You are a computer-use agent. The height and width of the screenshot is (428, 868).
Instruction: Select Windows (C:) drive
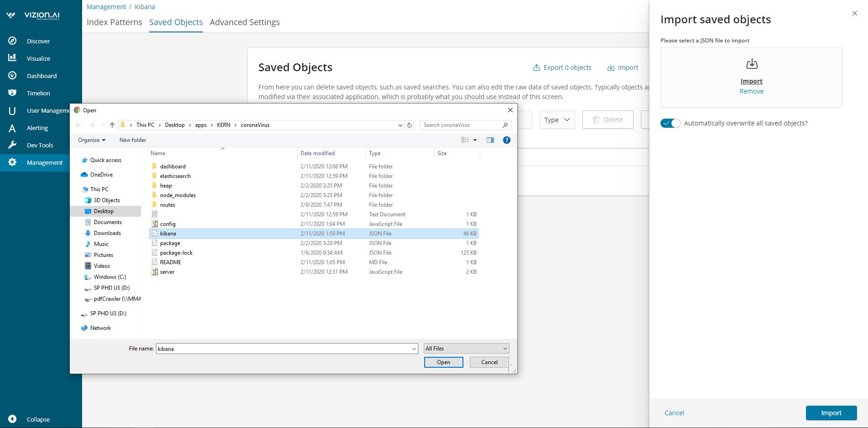pyautogui.click(x=110, y=277)
